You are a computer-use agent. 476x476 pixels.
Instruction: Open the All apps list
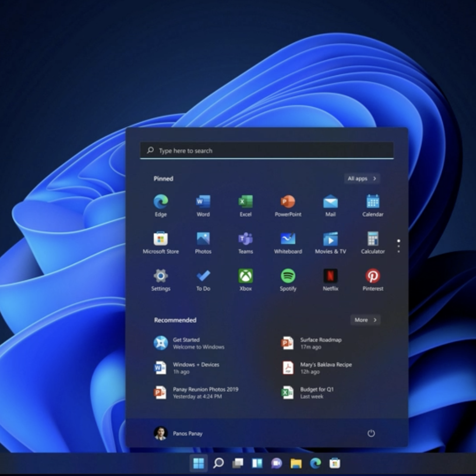click(x=362, y=178)
